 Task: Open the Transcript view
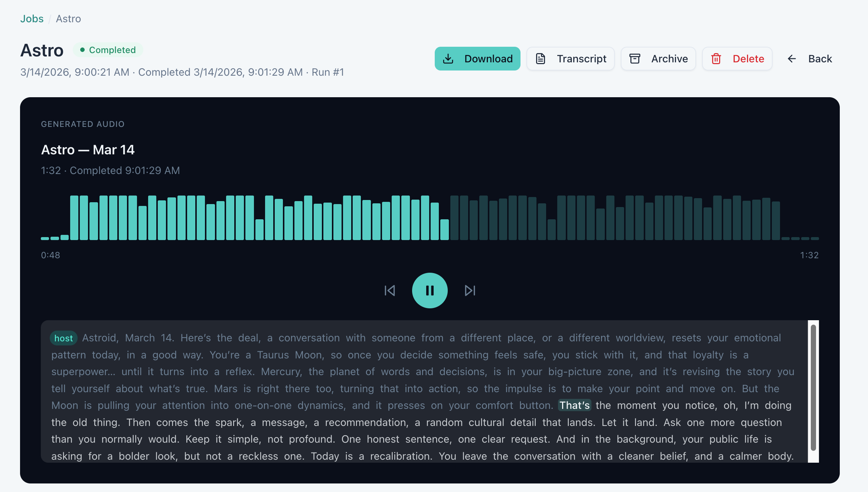[x=571, y=59]
